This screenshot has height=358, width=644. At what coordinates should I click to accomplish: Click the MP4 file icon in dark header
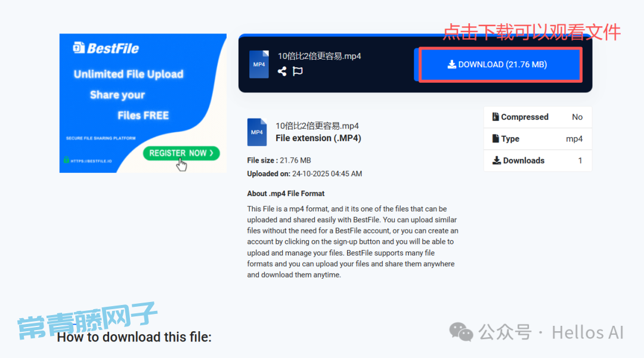point(259,64)
